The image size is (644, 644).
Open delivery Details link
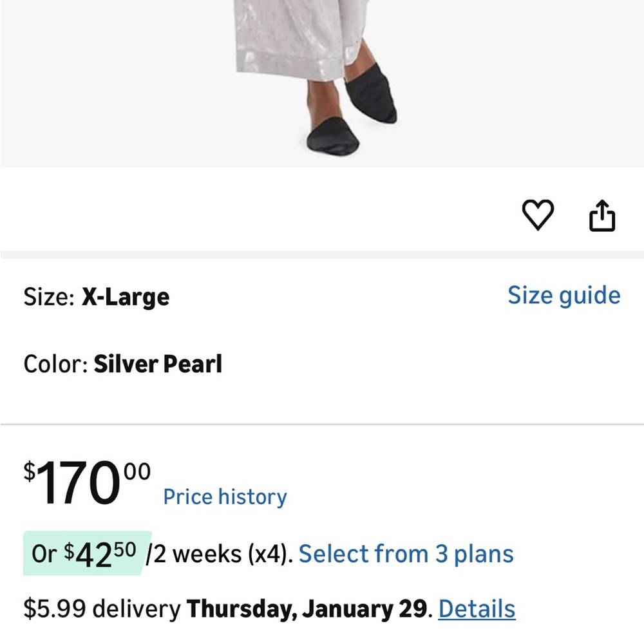coord(477,609)
